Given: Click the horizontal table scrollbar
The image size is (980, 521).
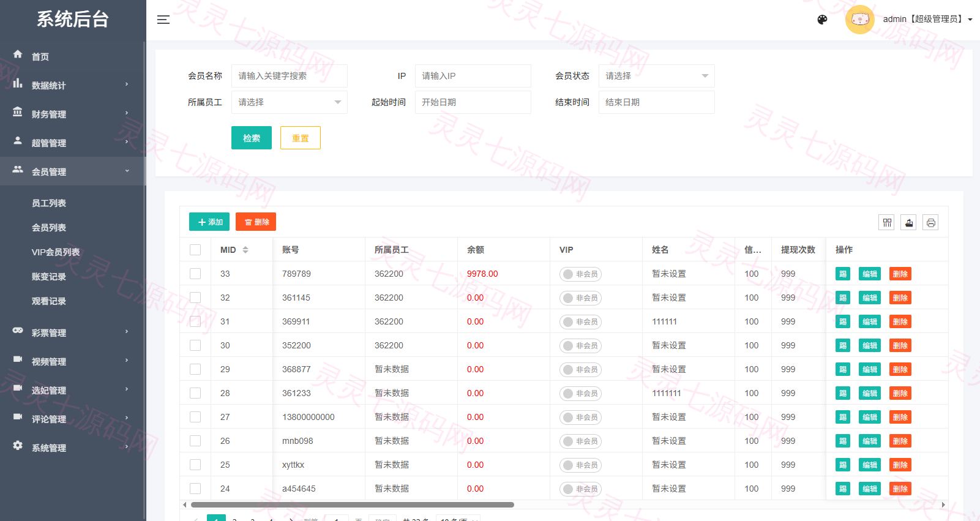Looking at the screenshot, I should coord(353,505).
